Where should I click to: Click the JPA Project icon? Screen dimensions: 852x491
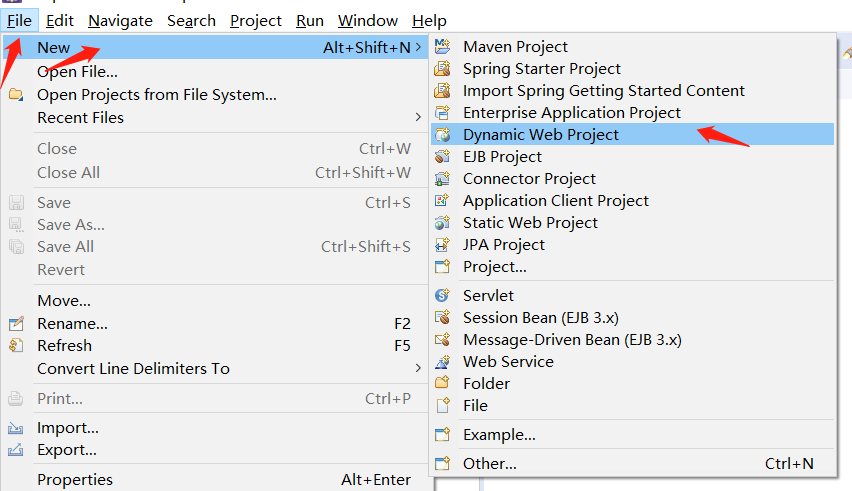pos(443,245)
